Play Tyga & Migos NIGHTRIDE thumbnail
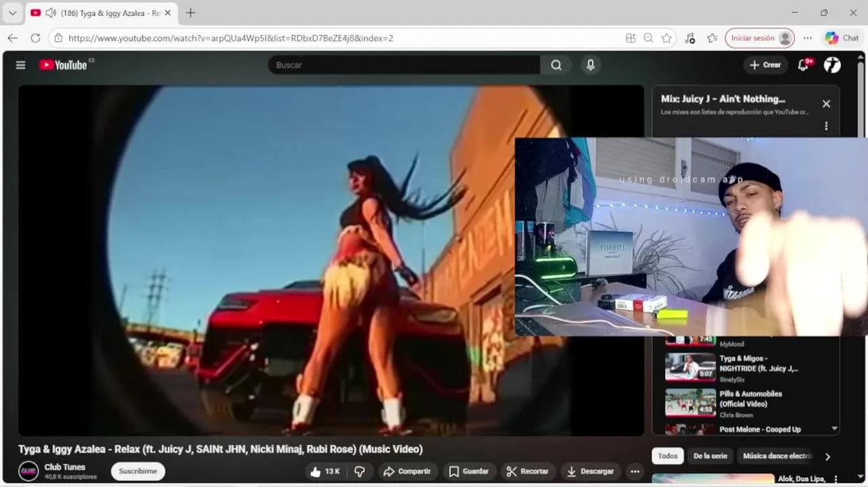The image size is (868, 487). [x=690, y=367]
